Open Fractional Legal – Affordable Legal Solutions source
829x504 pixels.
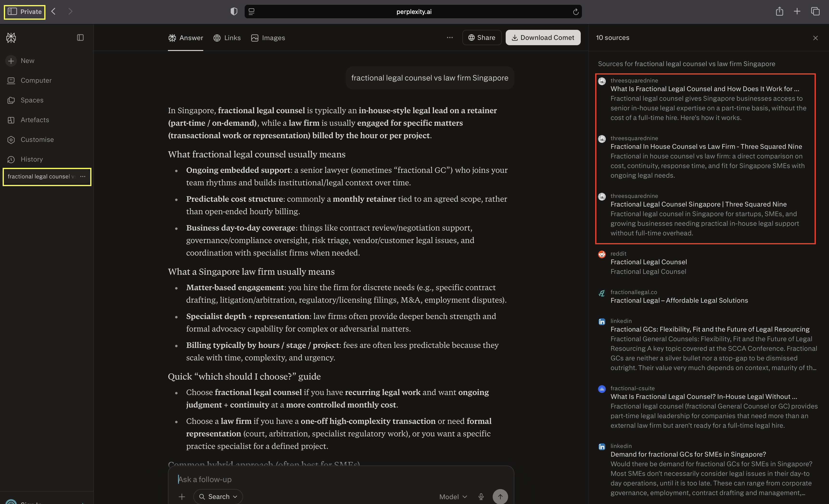(x=679, y=301)
